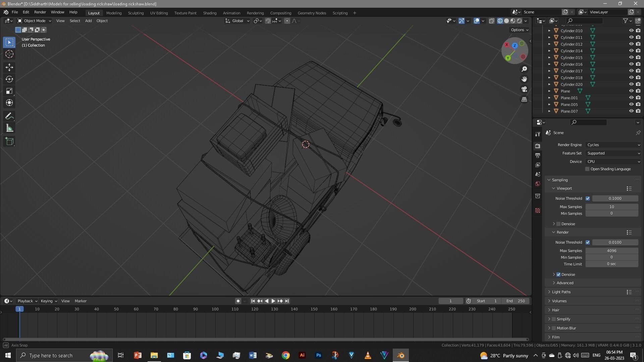The image size is (644, 362).
Task: Open the viewport Options button
Action: tap(519, 30)
